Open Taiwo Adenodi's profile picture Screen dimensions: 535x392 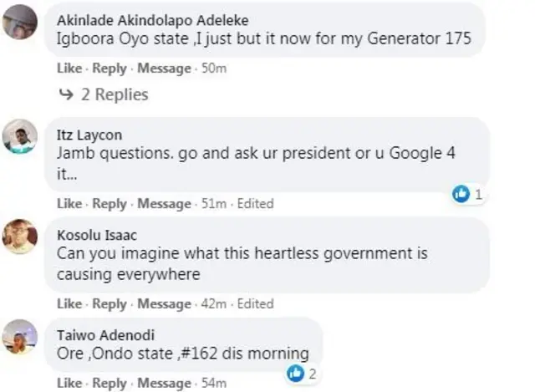(x=19, y=337)
